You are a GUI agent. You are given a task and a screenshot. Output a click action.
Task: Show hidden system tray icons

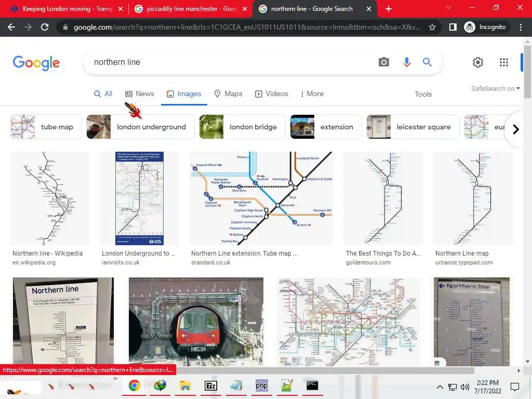point(440,387)
